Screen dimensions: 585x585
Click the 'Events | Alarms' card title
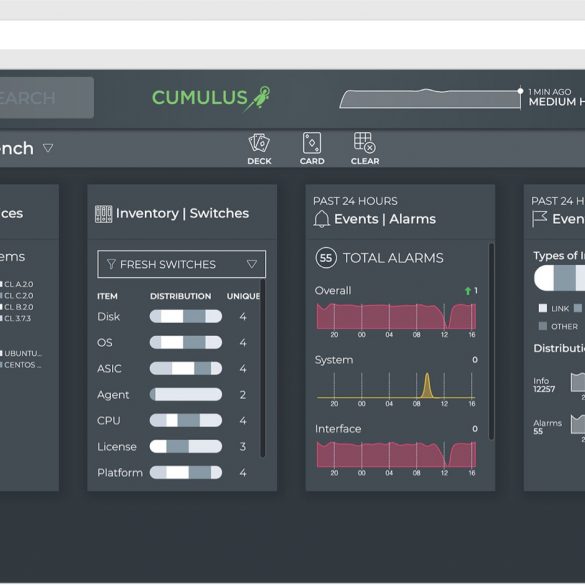385,219
